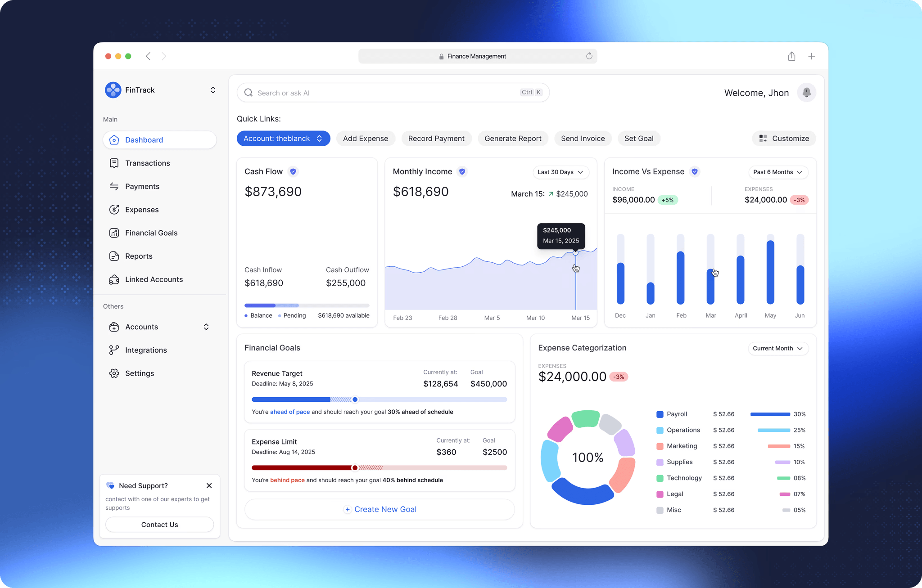Screen dimensions: 922x588
Task: Click the Revenue Target progress bar handle
Action: tap(355, 399)
